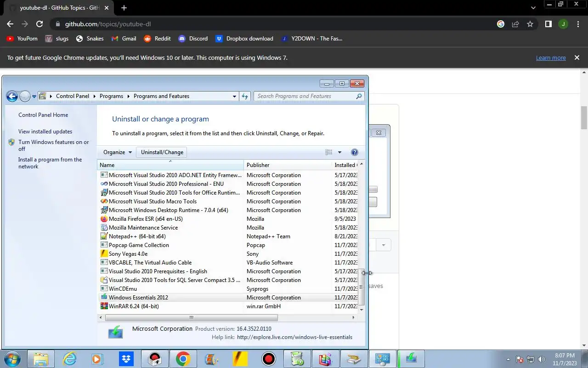588x368 pixels.
Task: Select Notepad++ (64-bit x64) row
Action: click(x=228, y=236)
